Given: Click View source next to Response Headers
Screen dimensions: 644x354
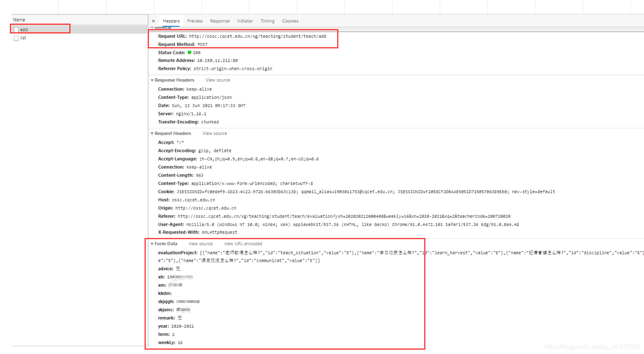Looking at the screenshot, I should (218, 80).
